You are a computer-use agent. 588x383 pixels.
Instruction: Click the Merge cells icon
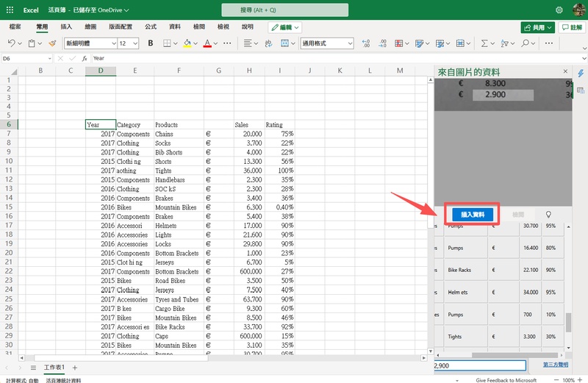point(283,43)
